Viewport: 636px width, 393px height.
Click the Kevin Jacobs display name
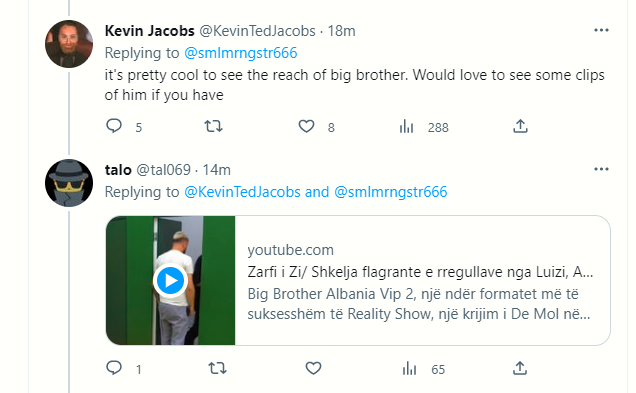tap(150, 31)
